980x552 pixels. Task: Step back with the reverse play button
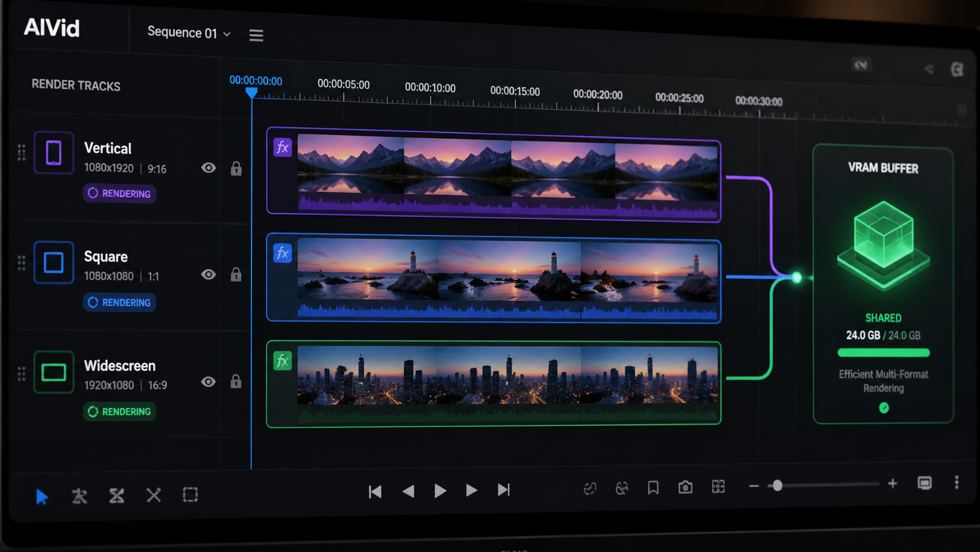(409, 491)
